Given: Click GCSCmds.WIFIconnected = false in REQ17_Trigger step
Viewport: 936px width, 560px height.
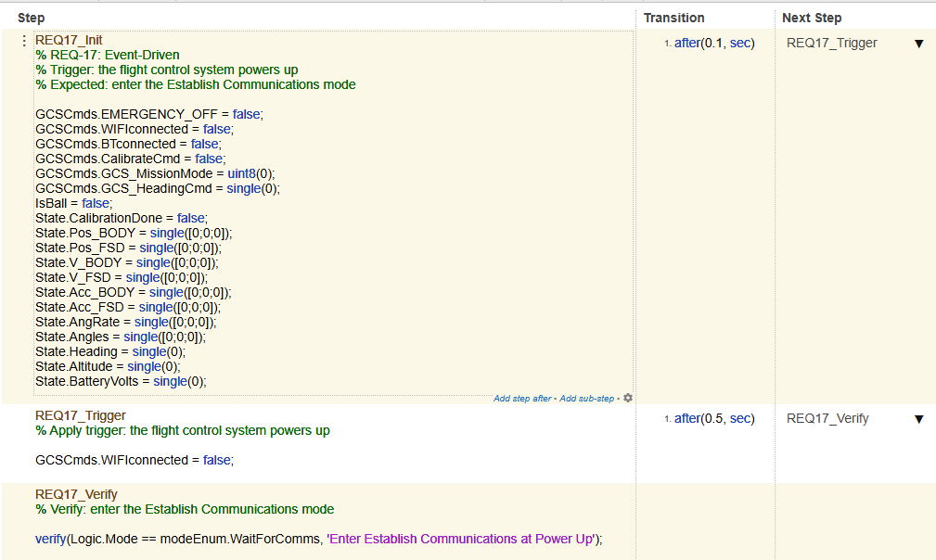Looking at the screenshot, I should [135, 461].
